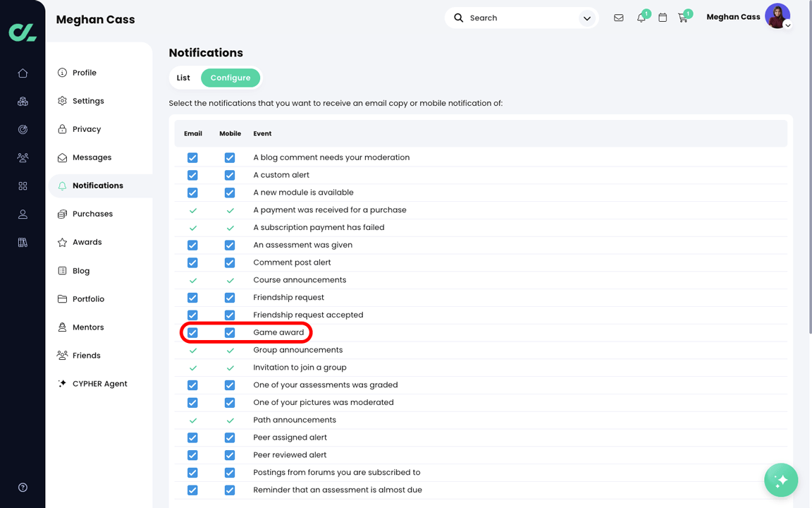The image size is (812, 508).
Task: Open the user icon in the left rail
Action: (23, 214)
